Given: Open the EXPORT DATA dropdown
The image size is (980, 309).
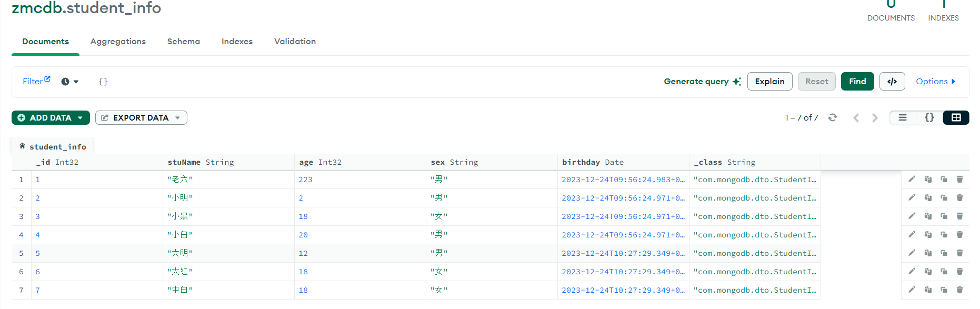Looking at the screenshot, I should pyautogui.click(x=141, y=118).
